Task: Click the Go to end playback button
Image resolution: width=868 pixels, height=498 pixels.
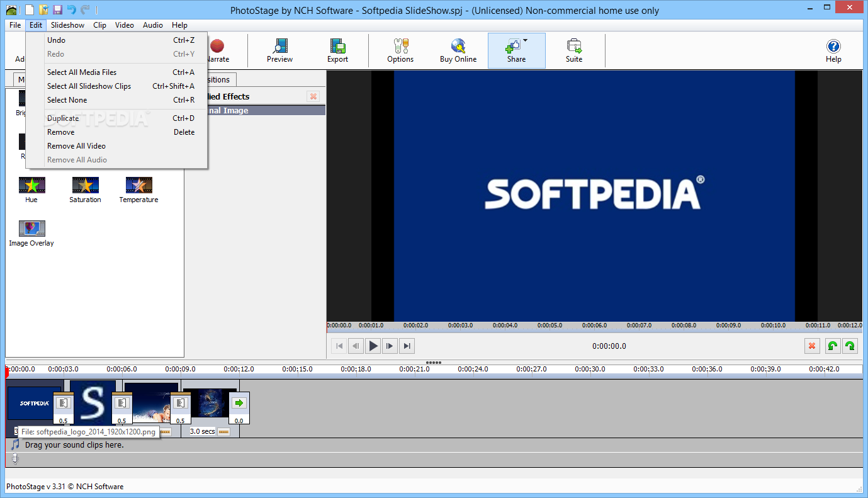Action: pos(407,346)
